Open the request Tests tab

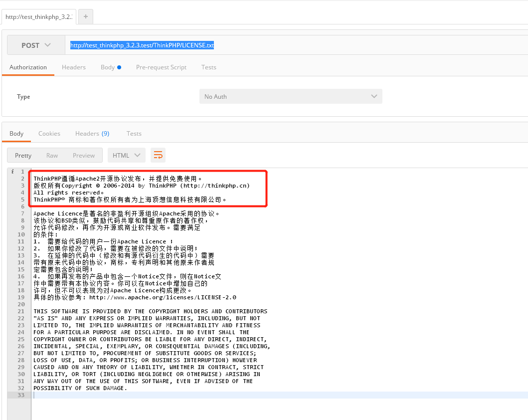coord(209,67)
